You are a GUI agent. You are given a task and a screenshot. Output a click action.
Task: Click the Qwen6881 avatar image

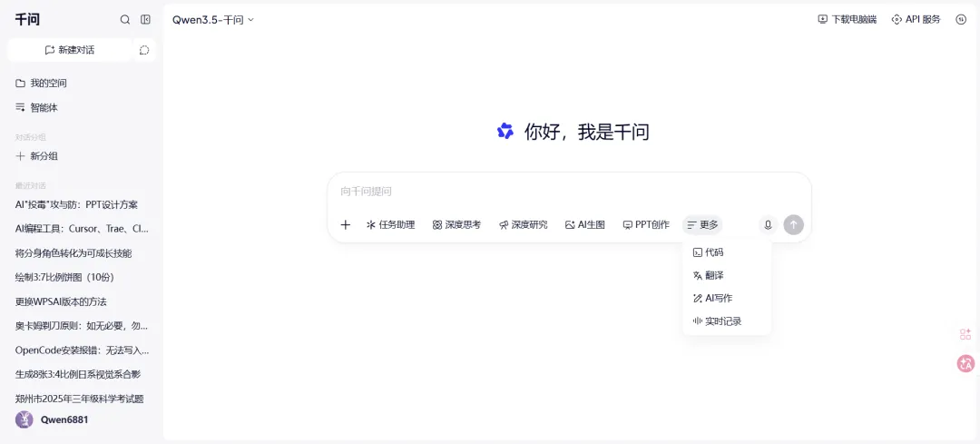(24, 419)
